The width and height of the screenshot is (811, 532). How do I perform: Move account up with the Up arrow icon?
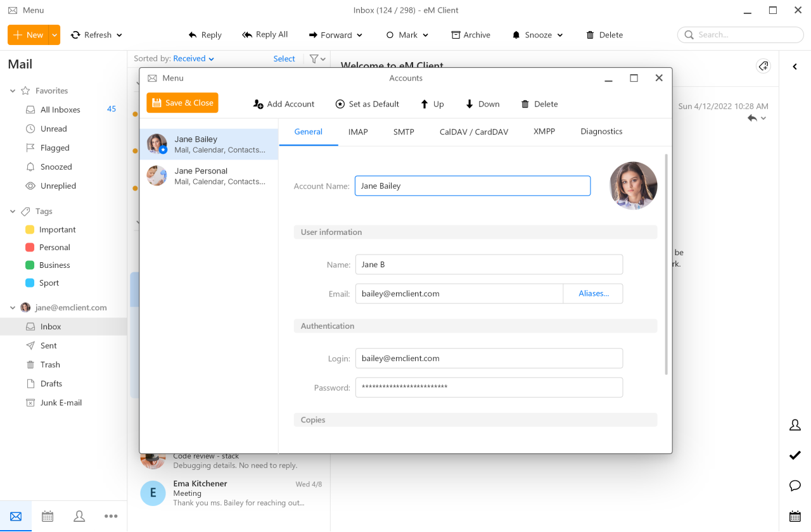click(x=423, y=103)
